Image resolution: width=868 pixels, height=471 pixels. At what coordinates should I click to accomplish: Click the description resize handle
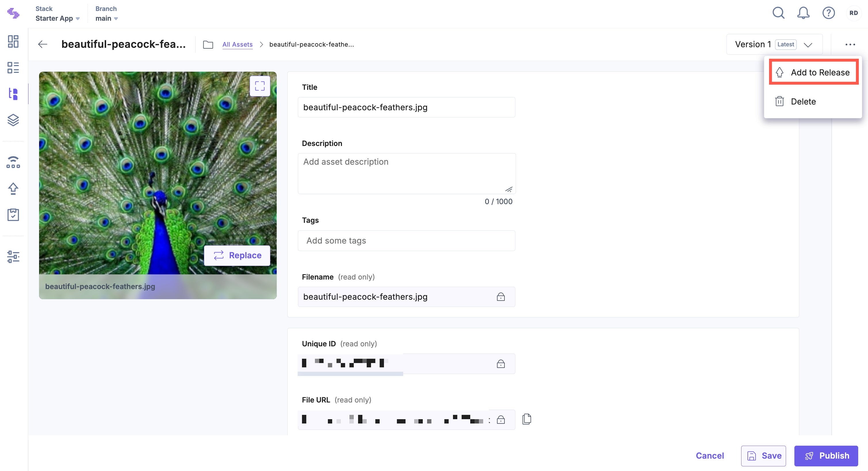coord(509,189)
